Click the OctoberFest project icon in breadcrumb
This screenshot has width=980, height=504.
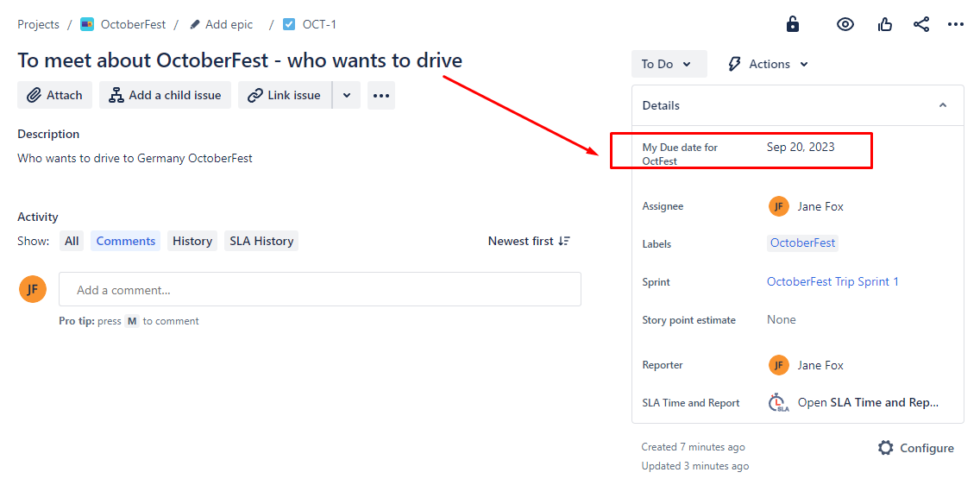point(87,24)
